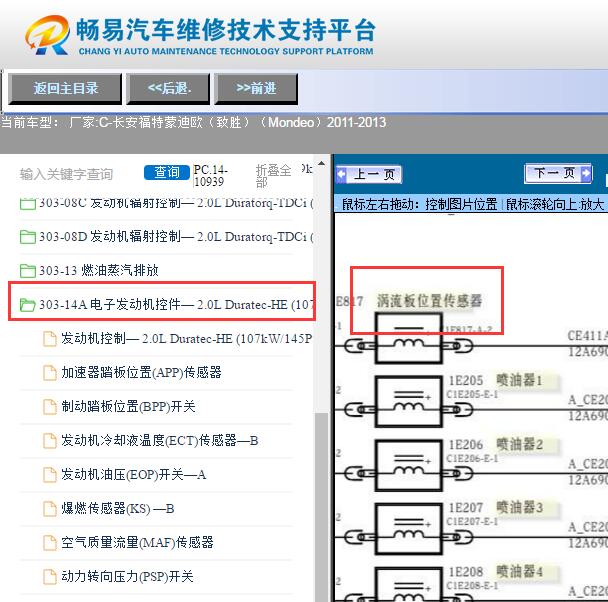Click the 查询 search button
The width and height of the screenshot is (608, 602).
click(167, 172)
